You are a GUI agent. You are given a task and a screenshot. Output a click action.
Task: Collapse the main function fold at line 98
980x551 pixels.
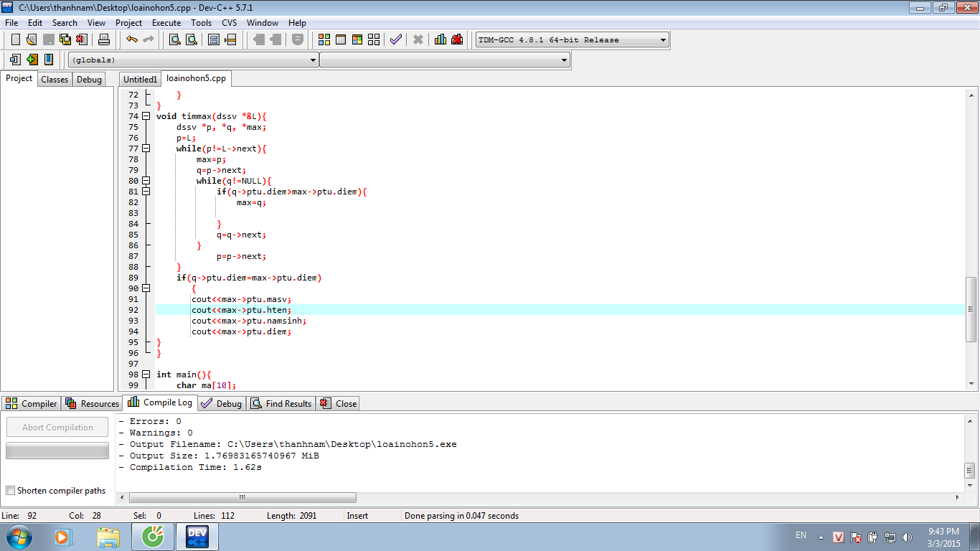point(146,375)
